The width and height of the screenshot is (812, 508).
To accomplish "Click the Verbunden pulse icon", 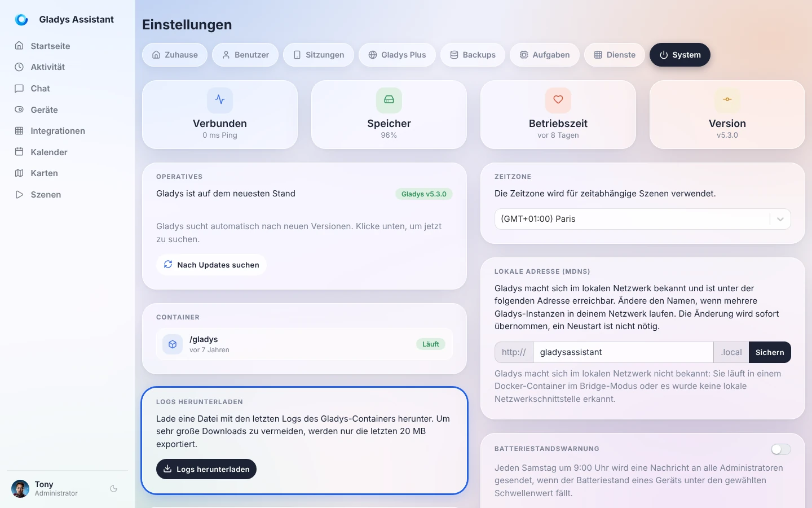I will [220, 100].
